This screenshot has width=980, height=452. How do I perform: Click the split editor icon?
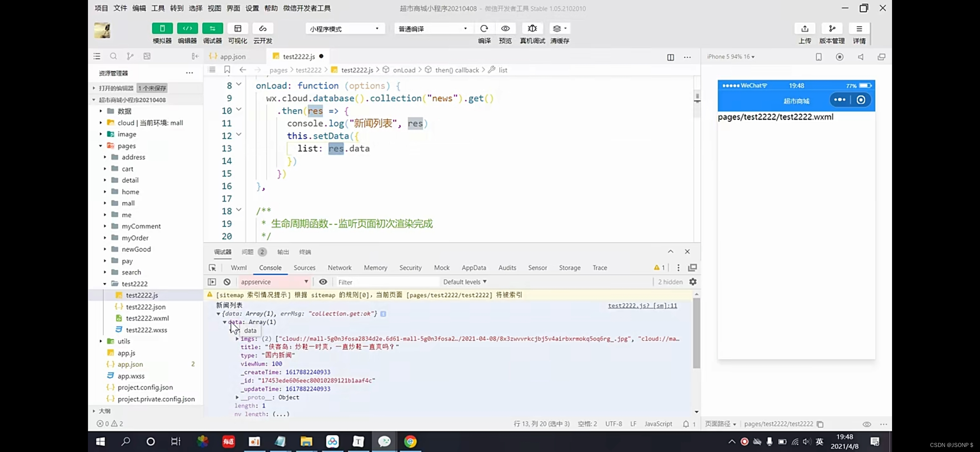(671, 57)
